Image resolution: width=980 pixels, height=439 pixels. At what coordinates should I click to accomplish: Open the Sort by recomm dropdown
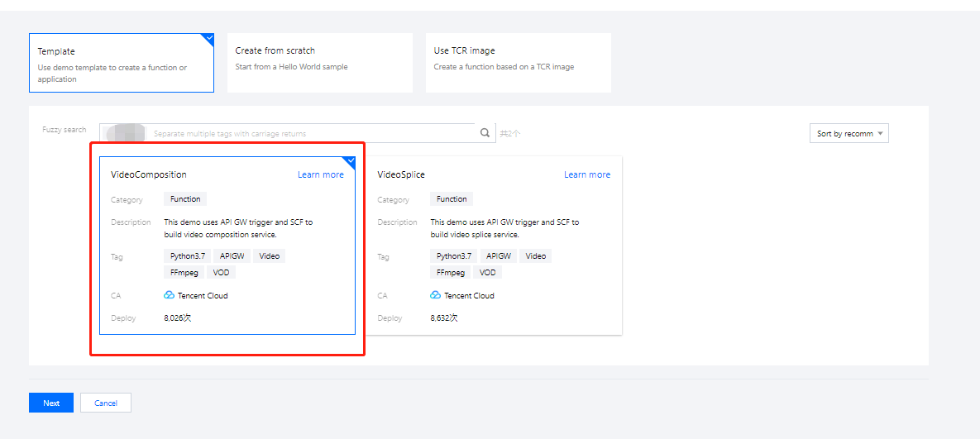pyautogui.click(x=848, y=134)
